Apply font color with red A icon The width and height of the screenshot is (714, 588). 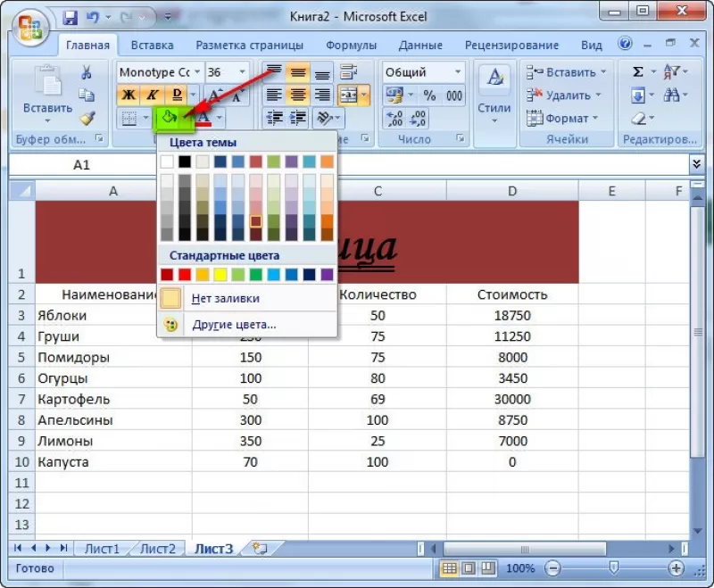pos(203,119)
